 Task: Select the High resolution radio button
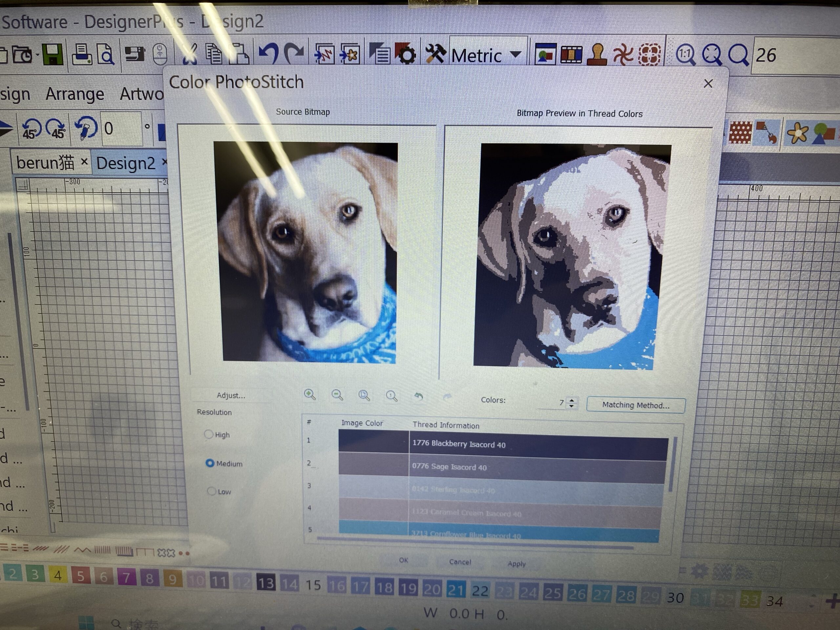click(208, 434)
